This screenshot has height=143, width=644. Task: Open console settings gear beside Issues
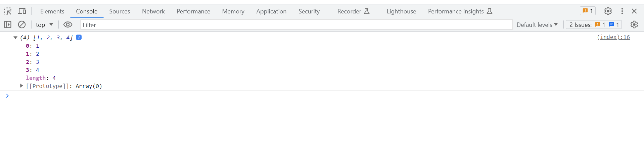pos(634,25)
